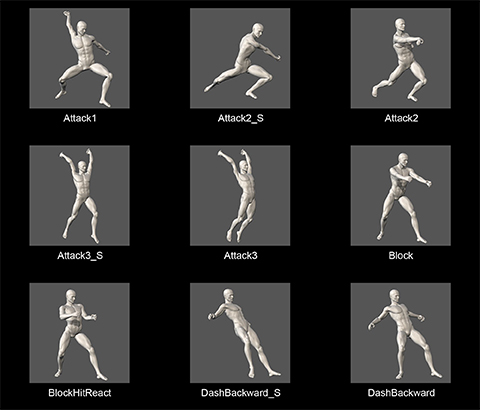Click the figure's head in the Block preview
The width and height of the screenshot is (480, 410).
pyautogui.click(x=403, y=159)
